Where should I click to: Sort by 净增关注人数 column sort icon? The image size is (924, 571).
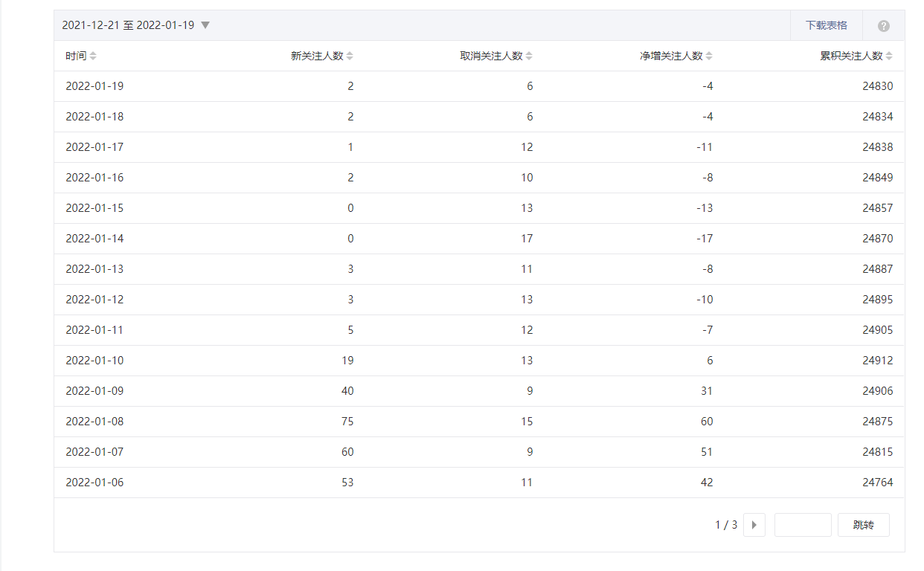tap(709, 56)
